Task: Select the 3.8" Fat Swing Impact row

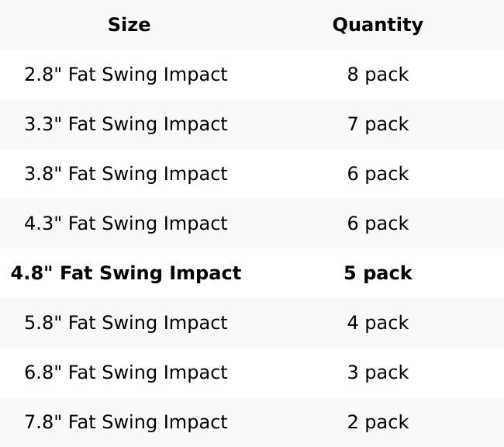Action: (x=126, y=174)
